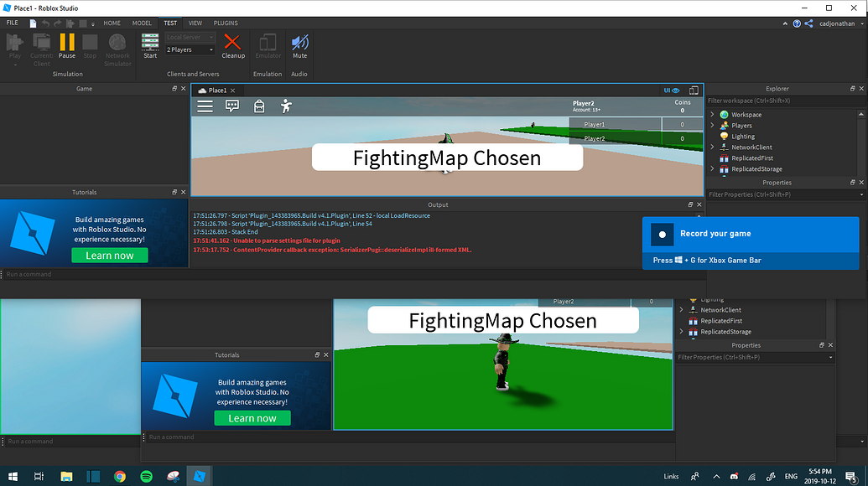Click Learn now in the Tutorials panel
This screenshot has height=486, width=868.
click(110, 255)
